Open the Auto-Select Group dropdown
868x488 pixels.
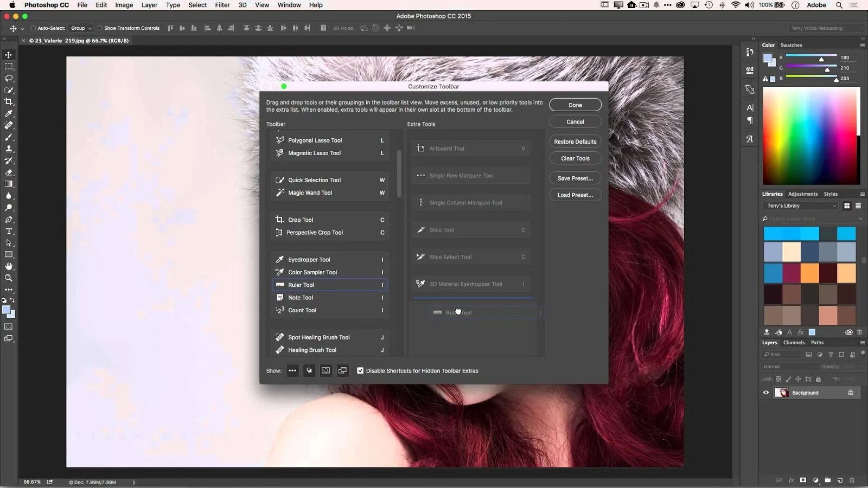point(81,28)
